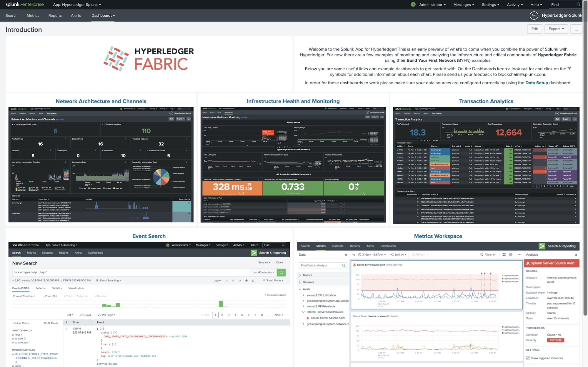588x367 pixels.
Task: Open the Network Architecture and Channels heading link
Action: click(101, 101)
